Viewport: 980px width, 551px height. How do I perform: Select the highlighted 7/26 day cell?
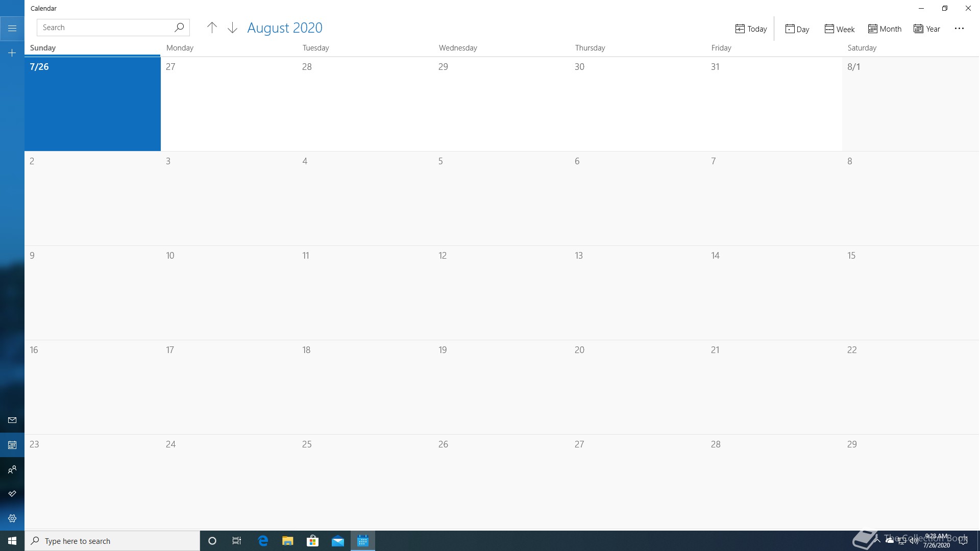[x=92, y=104]
